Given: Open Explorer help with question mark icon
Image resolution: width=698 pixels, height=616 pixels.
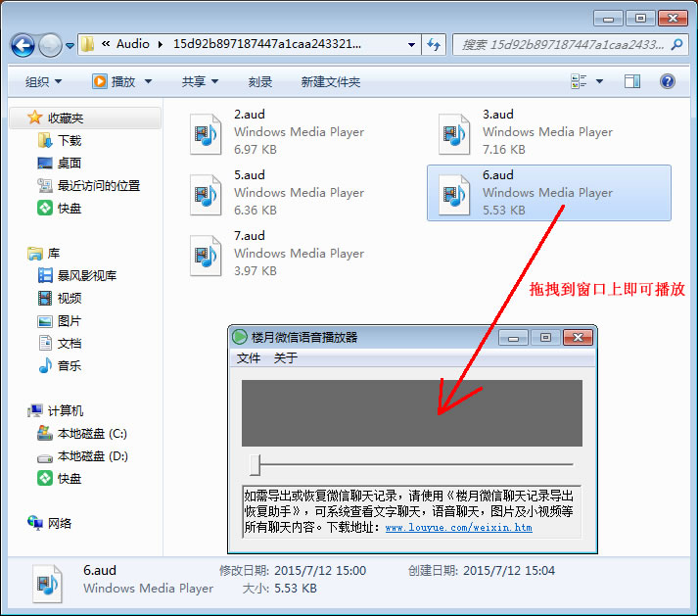Looking at the screenshot, I should tap(667, 81).
